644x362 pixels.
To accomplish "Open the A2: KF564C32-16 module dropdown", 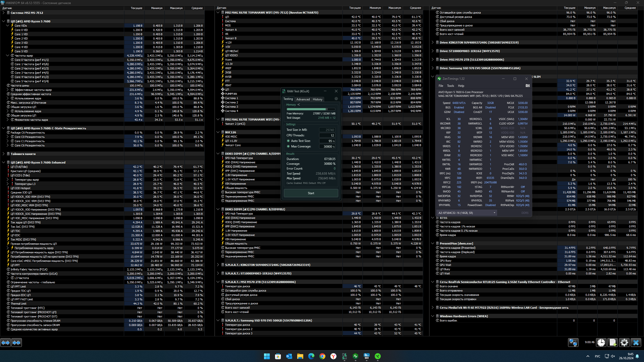I will pyautogui.click(x=467, y=213).
